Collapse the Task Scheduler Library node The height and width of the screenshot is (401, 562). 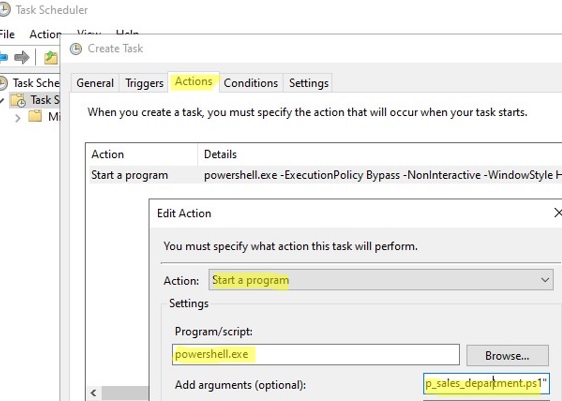[2, 100]
